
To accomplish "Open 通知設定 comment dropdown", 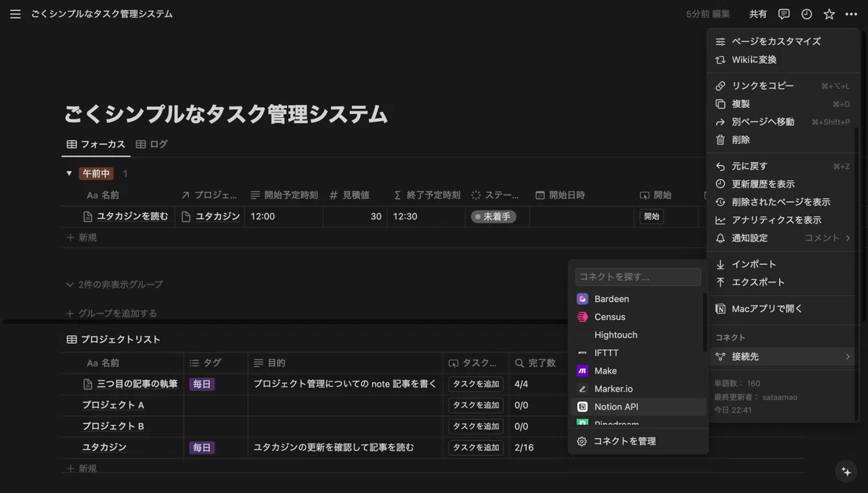I will coord(827,238).
